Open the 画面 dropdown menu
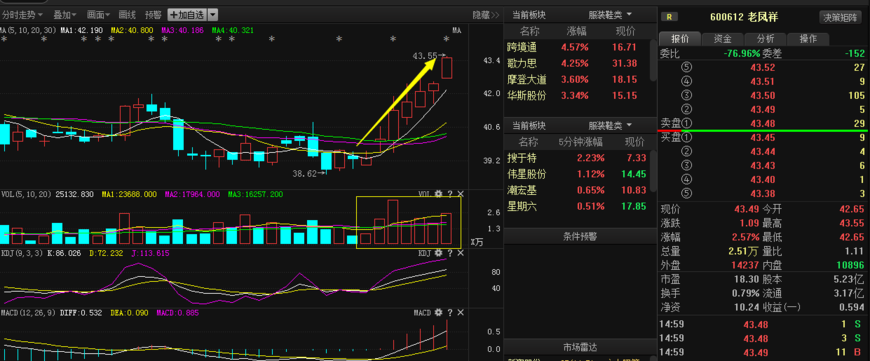Viewport: 870px width, 361px height. [99, 15]
